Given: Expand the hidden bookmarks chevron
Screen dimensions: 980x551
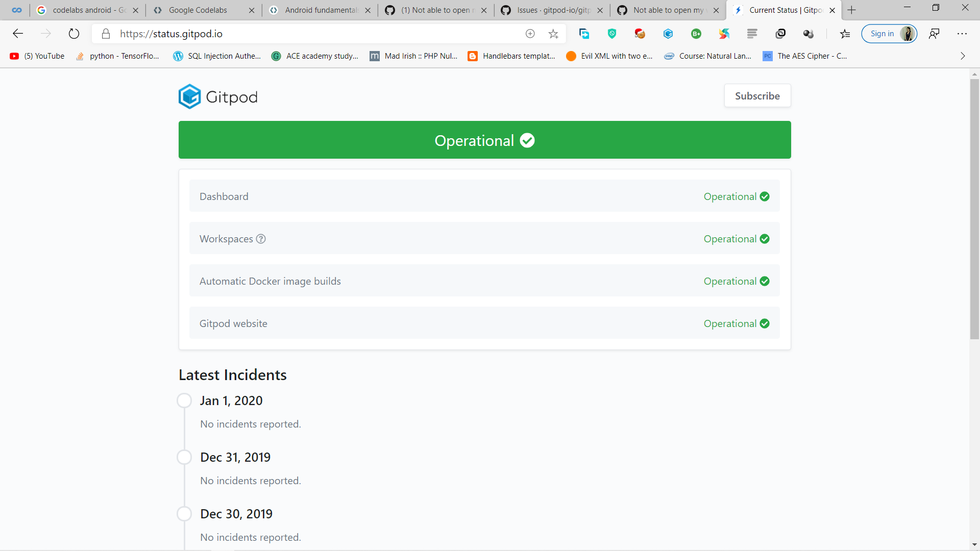Looking at the screenshot, I should (x=963, y=56).
